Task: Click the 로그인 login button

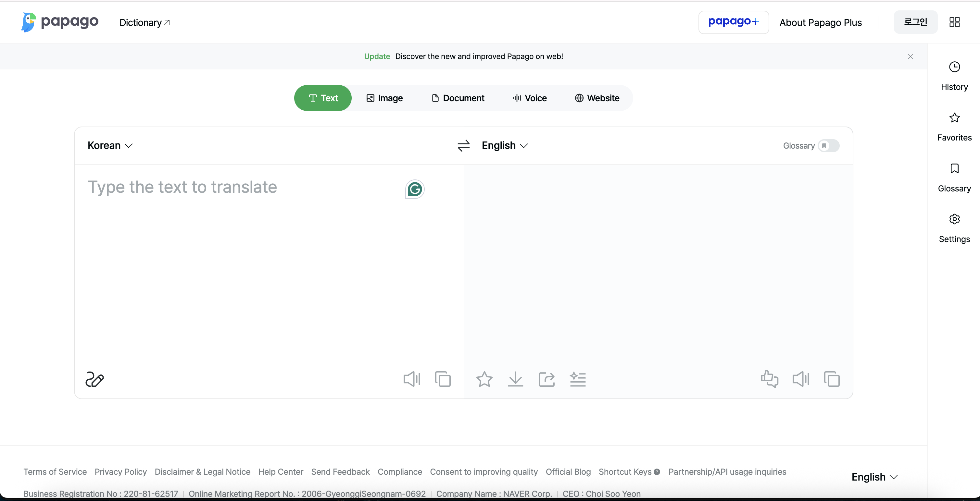Action: [915, 22]
